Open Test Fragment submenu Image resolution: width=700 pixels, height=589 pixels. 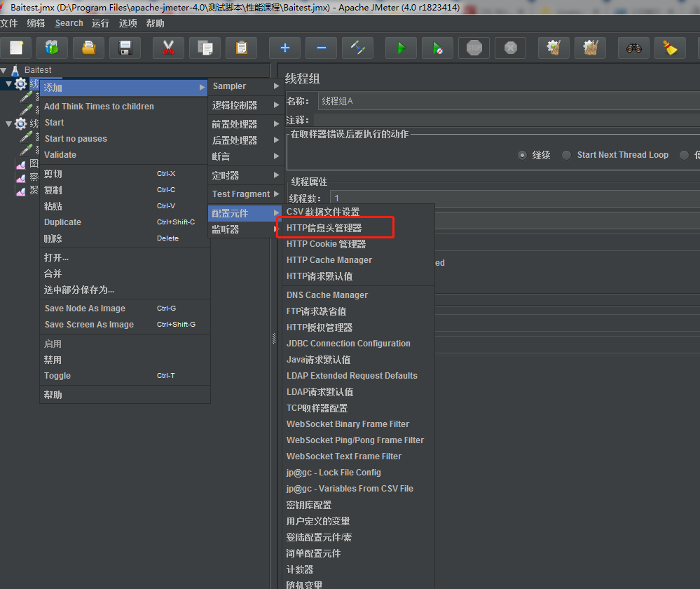245,194
